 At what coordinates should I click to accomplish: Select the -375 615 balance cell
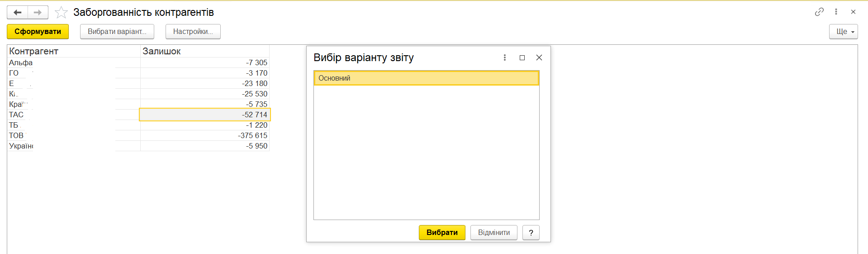pos(205,135)
